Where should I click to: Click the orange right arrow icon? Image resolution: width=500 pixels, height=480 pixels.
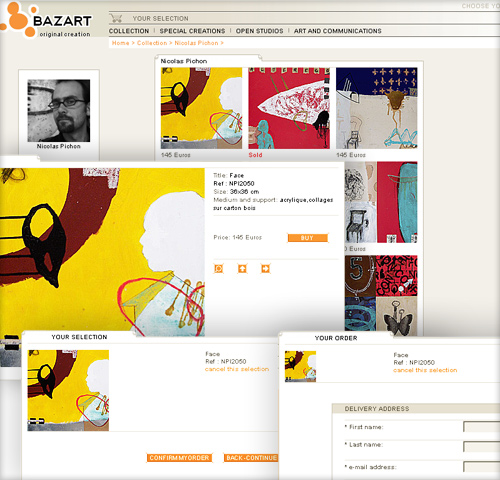point(265,269)
